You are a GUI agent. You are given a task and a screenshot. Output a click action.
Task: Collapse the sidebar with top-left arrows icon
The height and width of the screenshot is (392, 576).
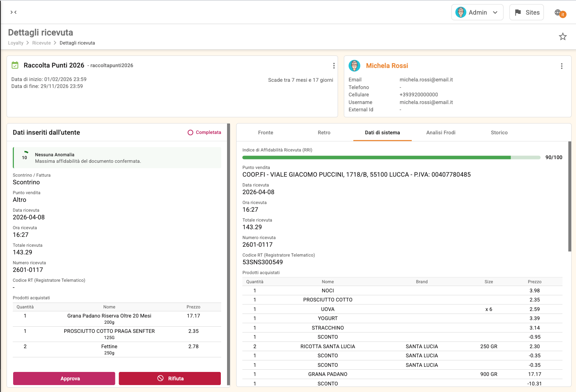pyautogui.click(x=14, y=12)
